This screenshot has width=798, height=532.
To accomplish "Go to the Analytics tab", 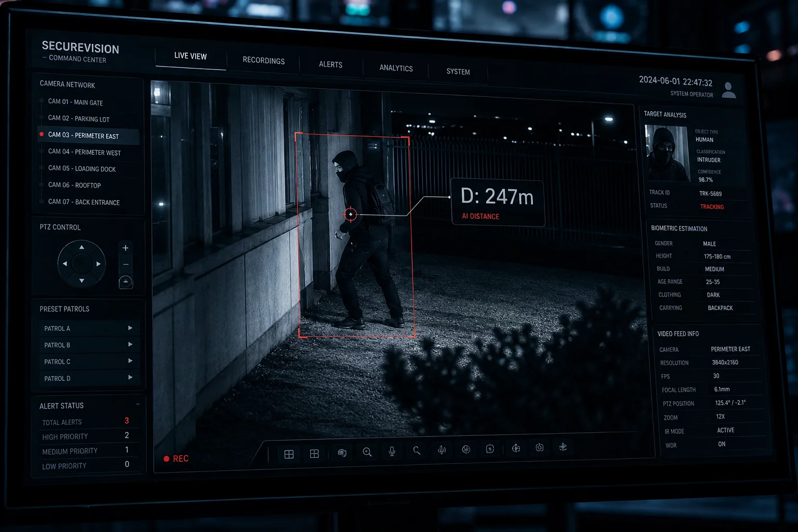I will tap(396, 68).
